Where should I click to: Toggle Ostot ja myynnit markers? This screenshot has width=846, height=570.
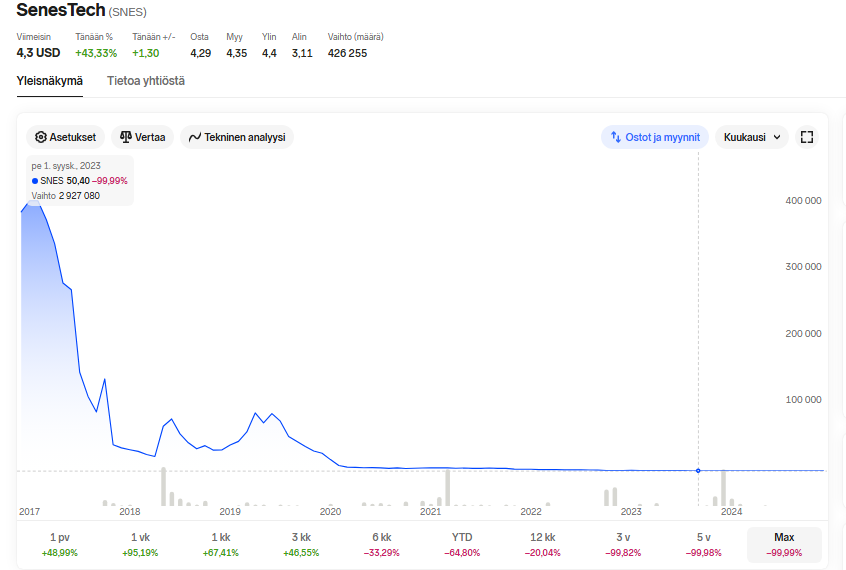(x=654, y=137)
